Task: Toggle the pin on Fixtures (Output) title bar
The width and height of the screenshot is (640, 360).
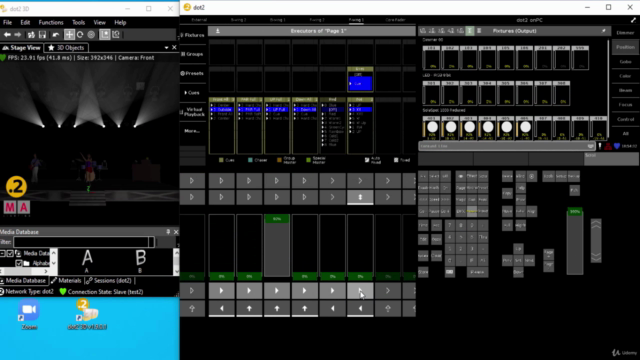Action: [x=604, y=31]
